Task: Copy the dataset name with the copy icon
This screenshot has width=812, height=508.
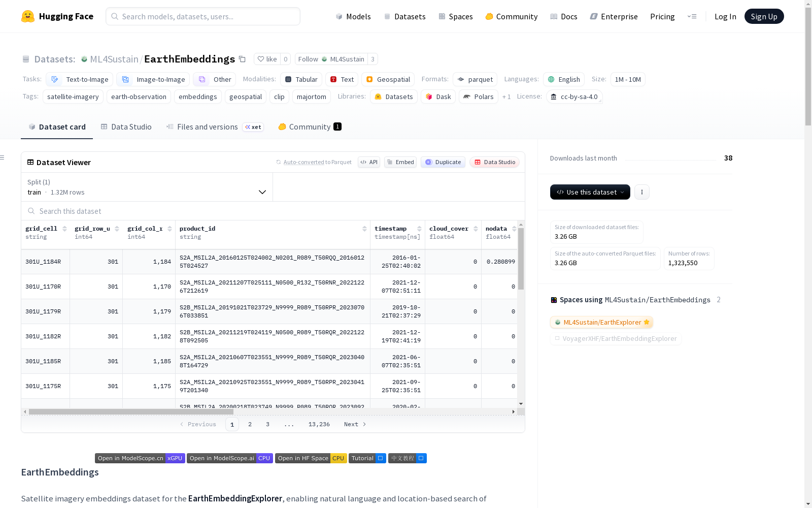Action: (243, 59)
